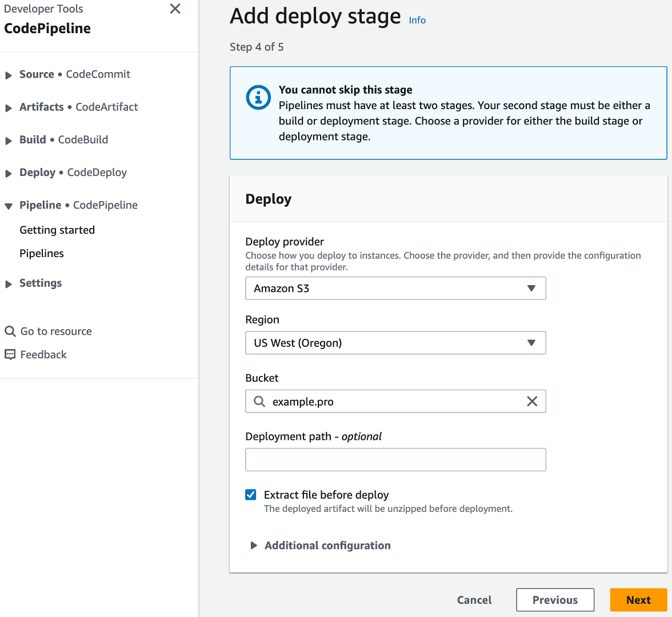
Task: Click the magnifier icon in Bucket field
Action: point(259,402)
